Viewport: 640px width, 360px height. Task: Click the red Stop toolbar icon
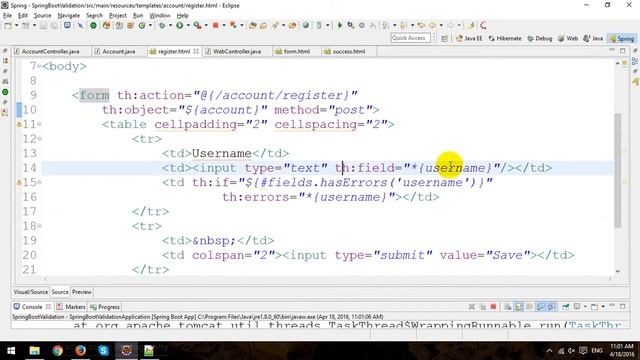(x=215, y=25)
